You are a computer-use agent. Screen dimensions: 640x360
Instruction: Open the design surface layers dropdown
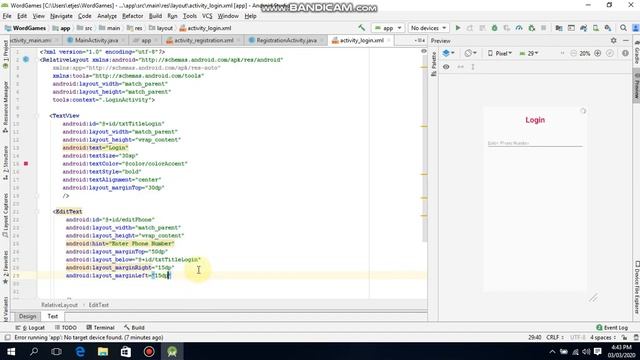tap(448, 53)
